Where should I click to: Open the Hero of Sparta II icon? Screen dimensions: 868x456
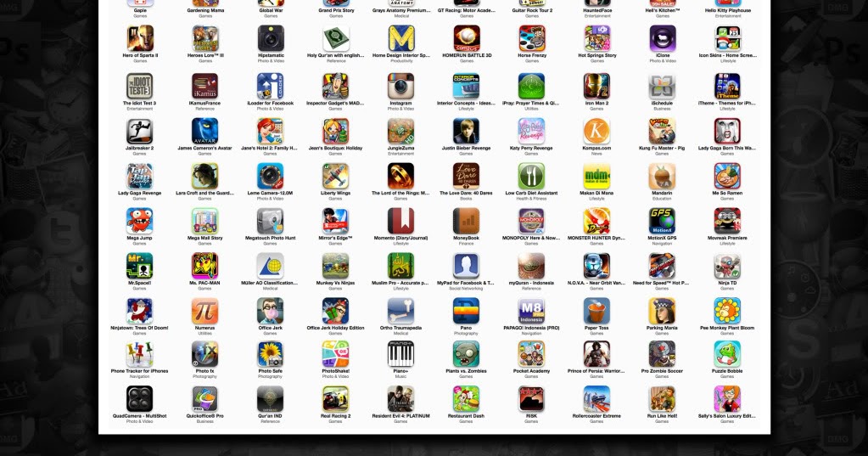[139, 39]
